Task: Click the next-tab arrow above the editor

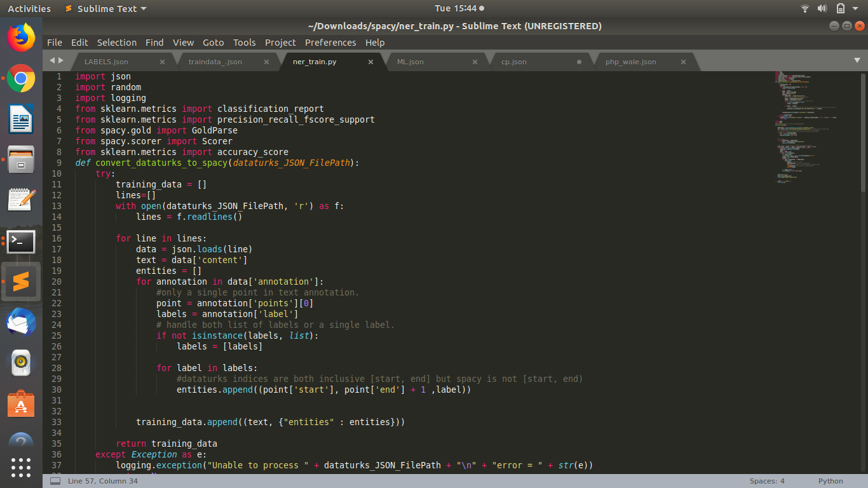Action: pyautogui.click(x=62, y=61)
